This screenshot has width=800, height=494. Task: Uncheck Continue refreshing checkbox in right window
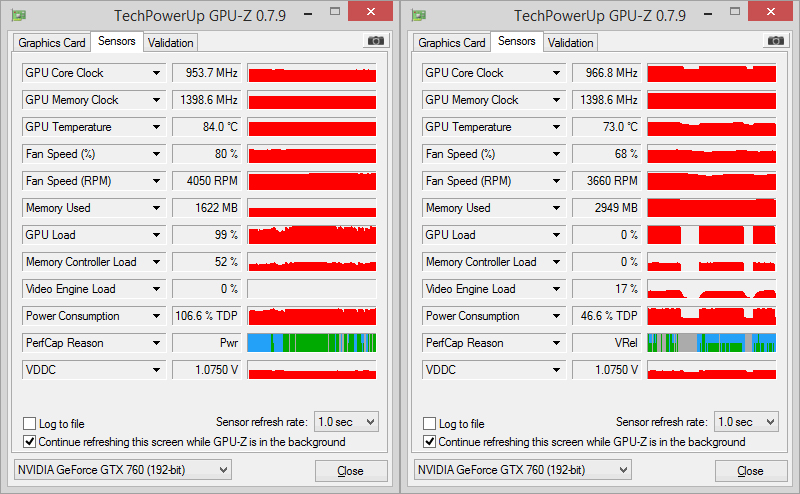(x=430, y=442)
